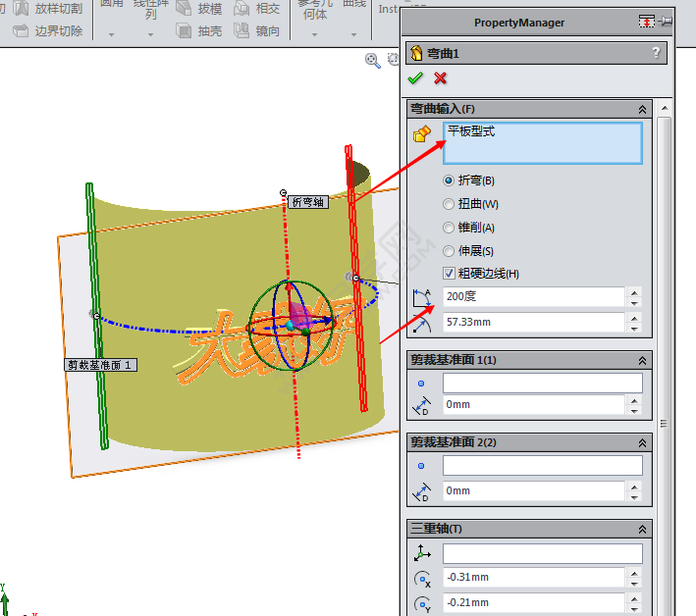Open the 线性阵列 pattern dropdown arrow
The height and width of the screenshot is (616, 696).
150,34
